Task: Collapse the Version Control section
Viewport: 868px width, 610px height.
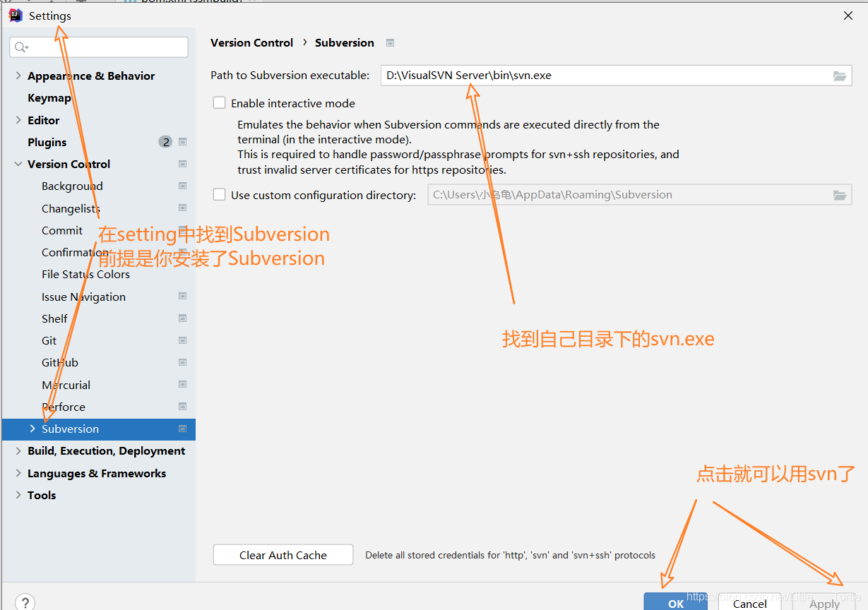Action: coord(18,164)
